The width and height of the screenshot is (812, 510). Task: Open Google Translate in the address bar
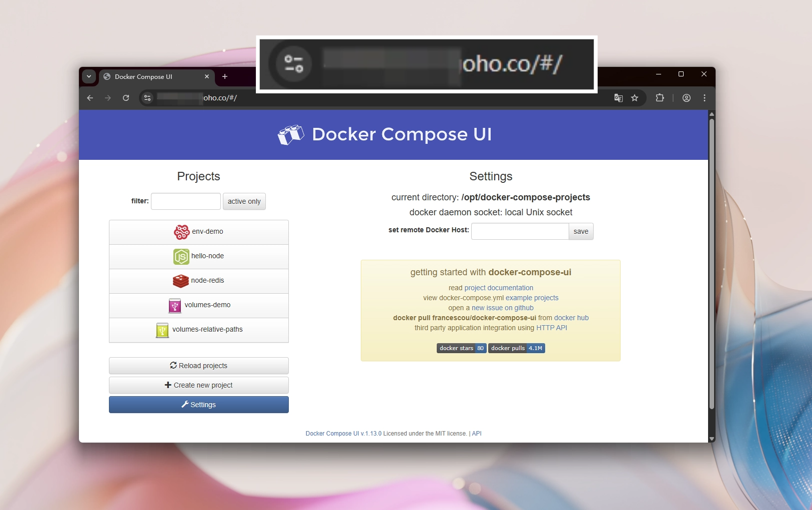[618, 98]
